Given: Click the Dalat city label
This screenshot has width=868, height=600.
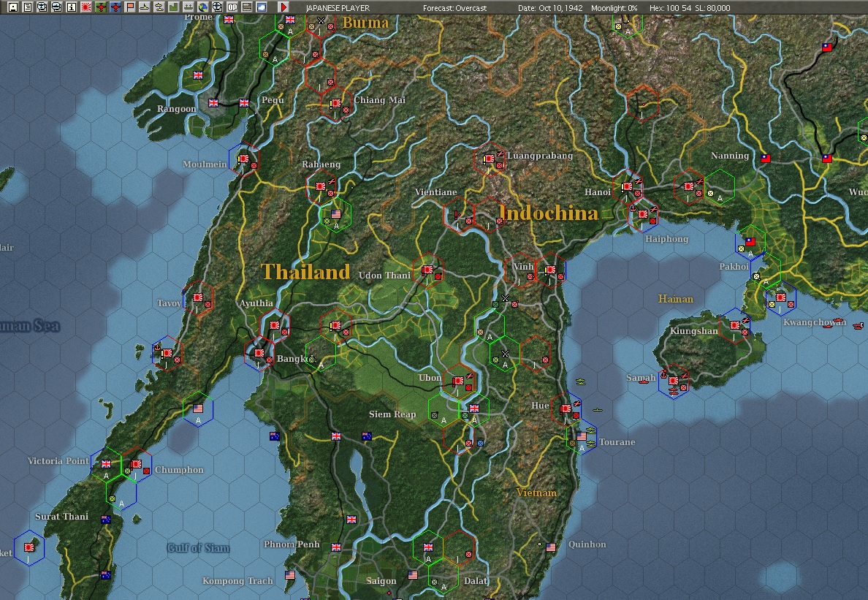Looking at the screenshot, I should pyautogui.click(x=476, y=580).
